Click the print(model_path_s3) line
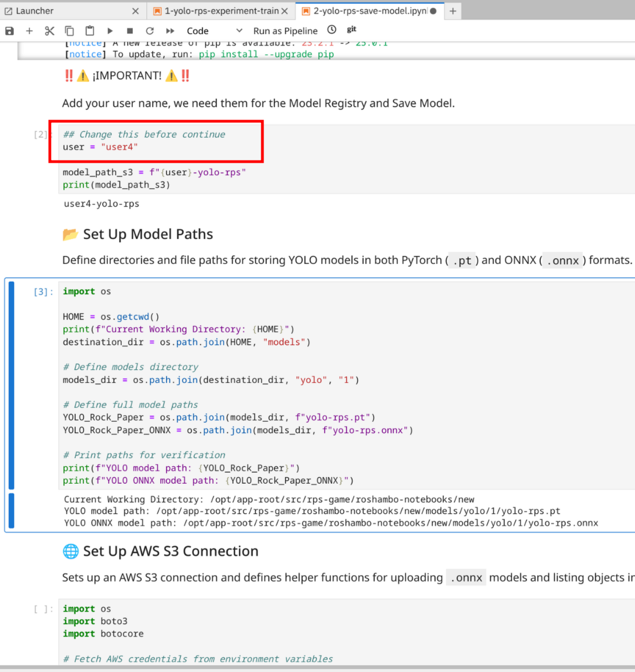 pyautogui.click(x=116, y=185)
